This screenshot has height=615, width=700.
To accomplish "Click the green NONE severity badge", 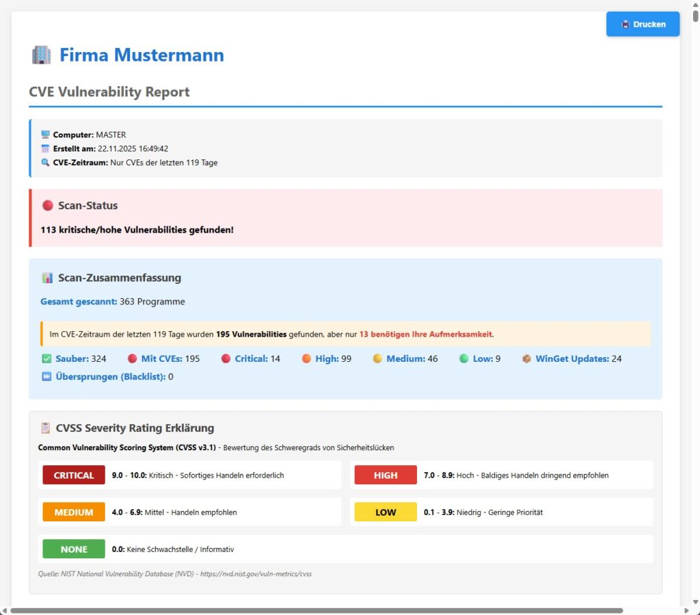I will tap(73, 549).
